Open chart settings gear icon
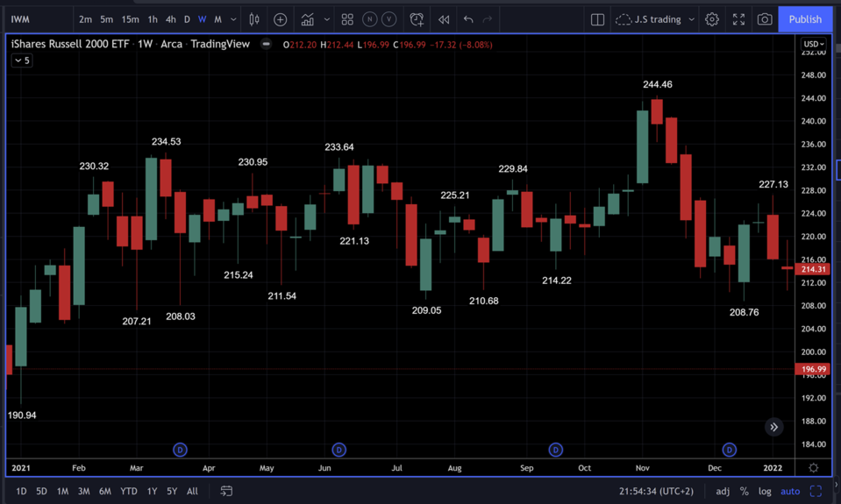Image resolution: width=841 pixels, height=504 pixels. [x=712, y=20]
